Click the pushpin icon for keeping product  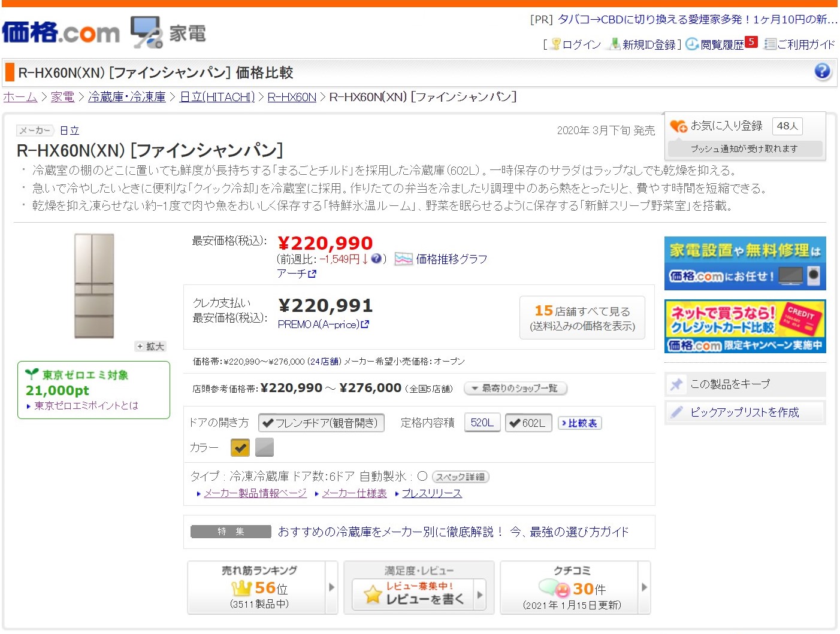click(x=676, y=384)
